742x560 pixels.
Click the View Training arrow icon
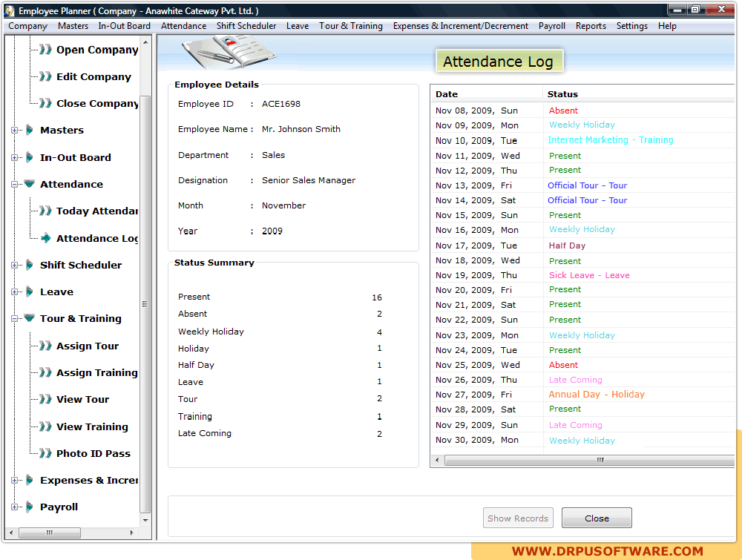[x=45, y=426]
